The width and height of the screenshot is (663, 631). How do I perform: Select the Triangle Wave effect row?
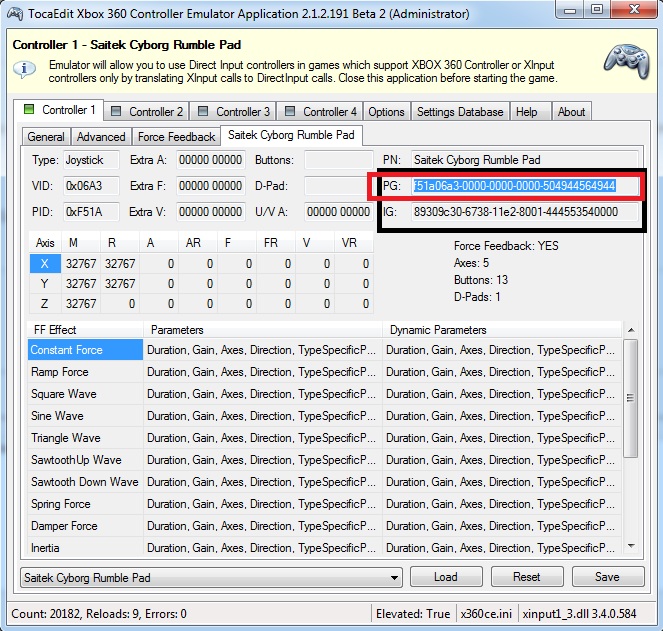pyautogui.click(x=324, y=438)
